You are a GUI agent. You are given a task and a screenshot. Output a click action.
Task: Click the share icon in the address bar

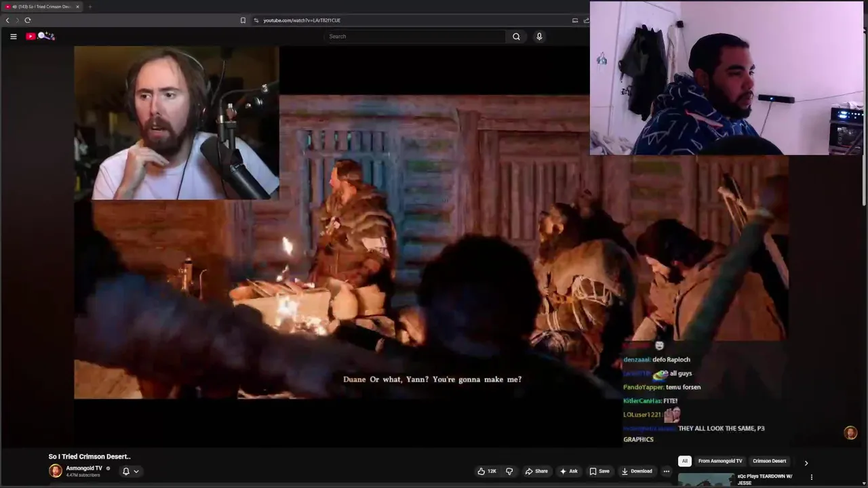[x=586, y=20]
